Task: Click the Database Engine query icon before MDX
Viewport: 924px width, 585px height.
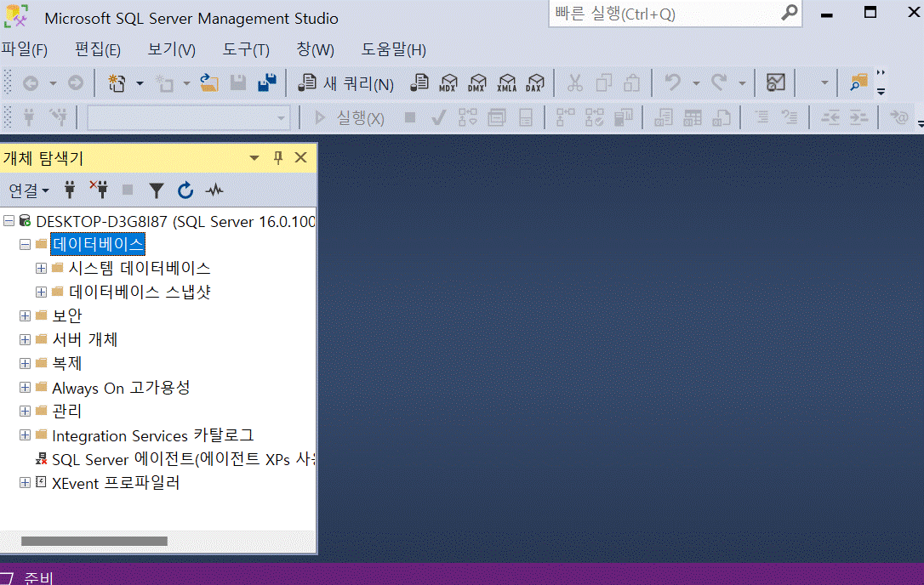Action: (x=419, y=83)
